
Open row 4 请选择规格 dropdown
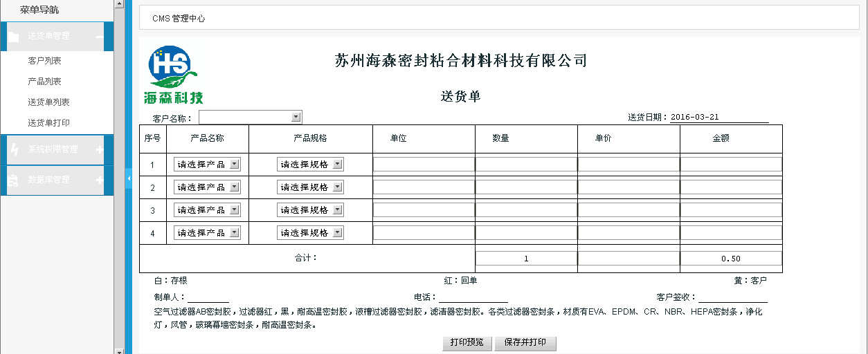tap(310, 233)
